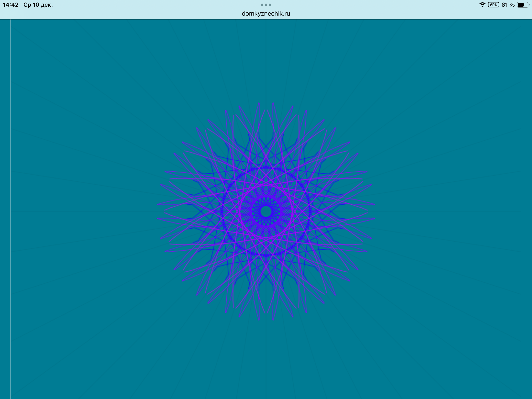
Task: Click the bottommost purple petal tip
Action: [x=259, y=319]
